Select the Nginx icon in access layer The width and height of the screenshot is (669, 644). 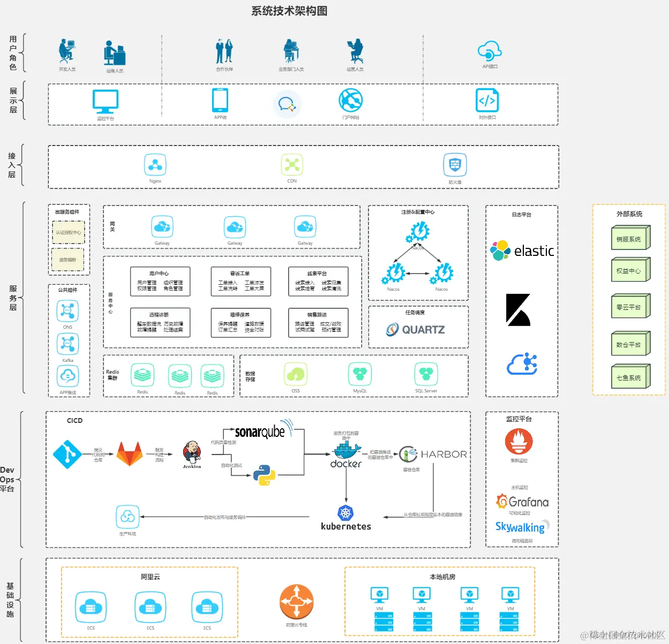pos(155,165)
